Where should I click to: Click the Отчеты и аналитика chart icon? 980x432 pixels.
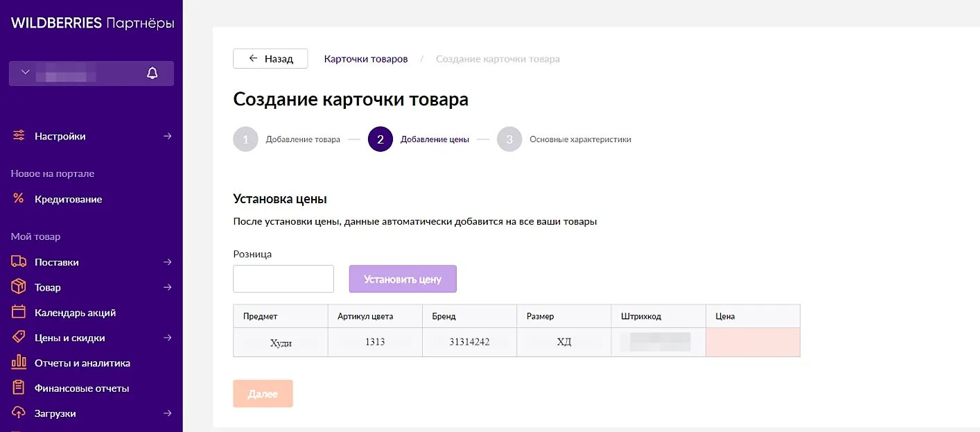(x=19, y=363)
